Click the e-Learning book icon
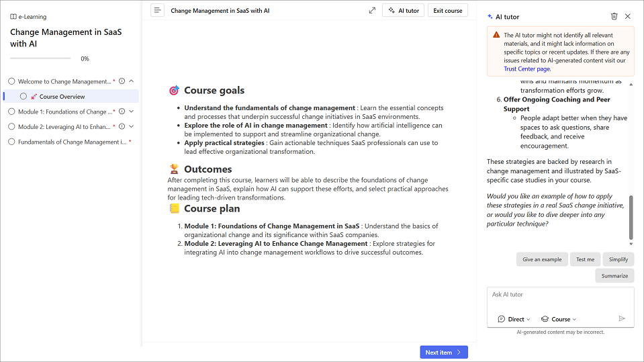Viewport: 644px width, 362px height. tap(13, 16)
